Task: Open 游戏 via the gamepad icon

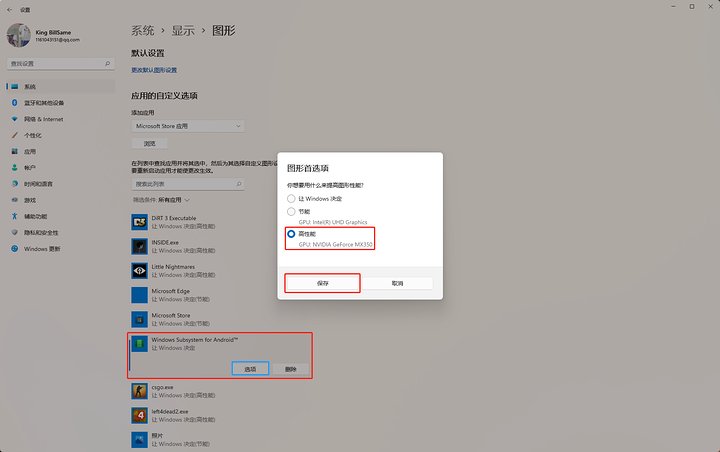Action: tap(15, 200)
